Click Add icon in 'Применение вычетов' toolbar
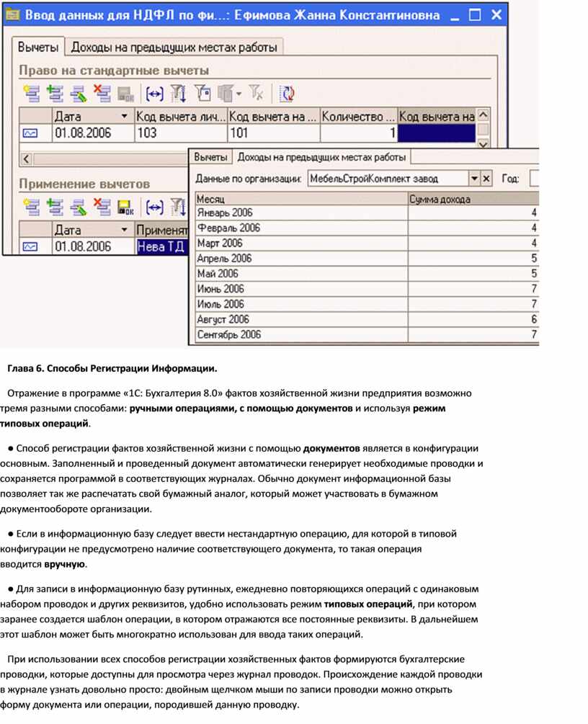This screenshot has height=724, width=588. coord(32,207)
